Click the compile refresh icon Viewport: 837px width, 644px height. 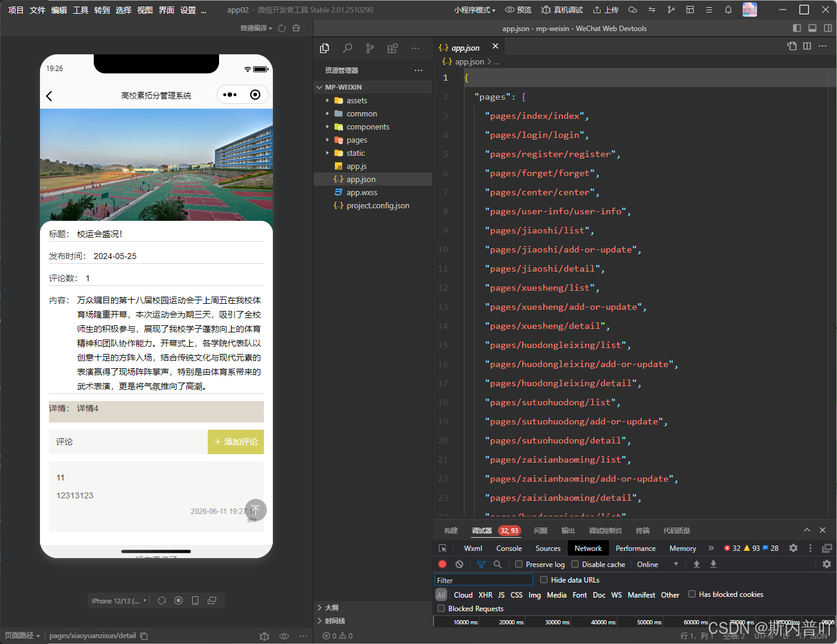coord(282,28)
